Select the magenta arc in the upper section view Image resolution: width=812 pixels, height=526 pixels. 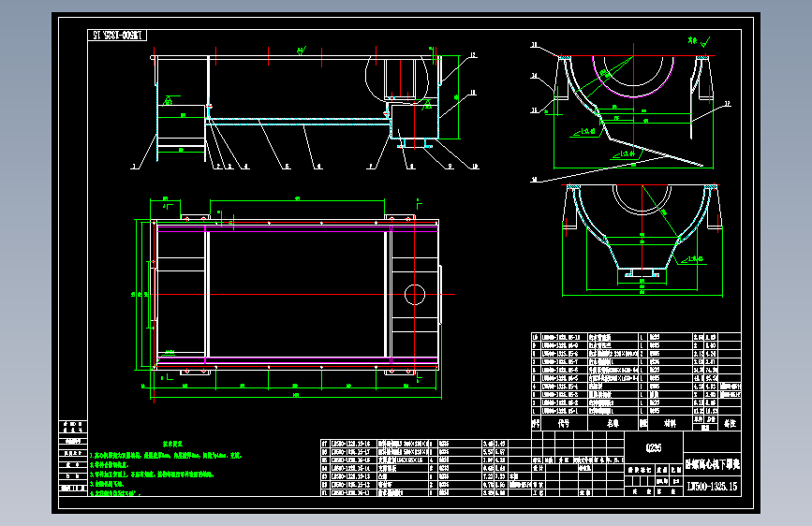click(x=633, y=78)
